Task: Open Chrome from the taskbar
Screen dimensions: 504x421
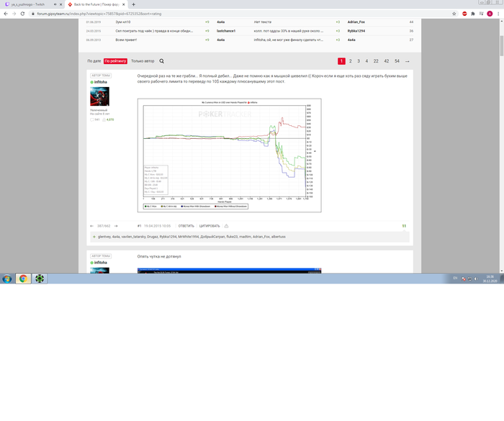Action: 23,279
